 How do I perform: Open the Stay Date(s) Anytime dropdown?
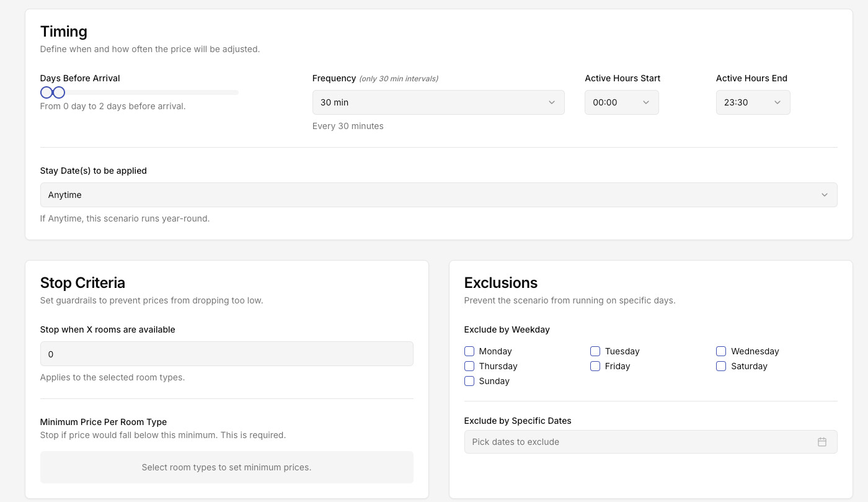click(438, 195)
